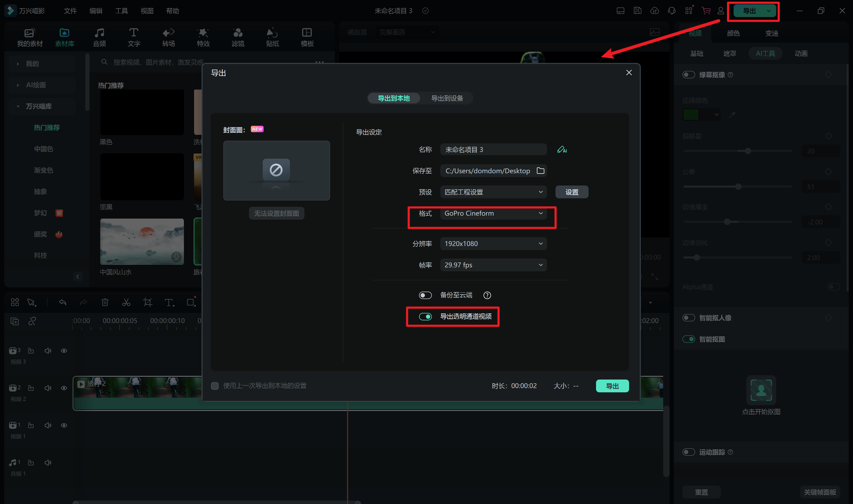
Task: Open the Stickers (贴纸) panel icon
Action: [272, 37]
